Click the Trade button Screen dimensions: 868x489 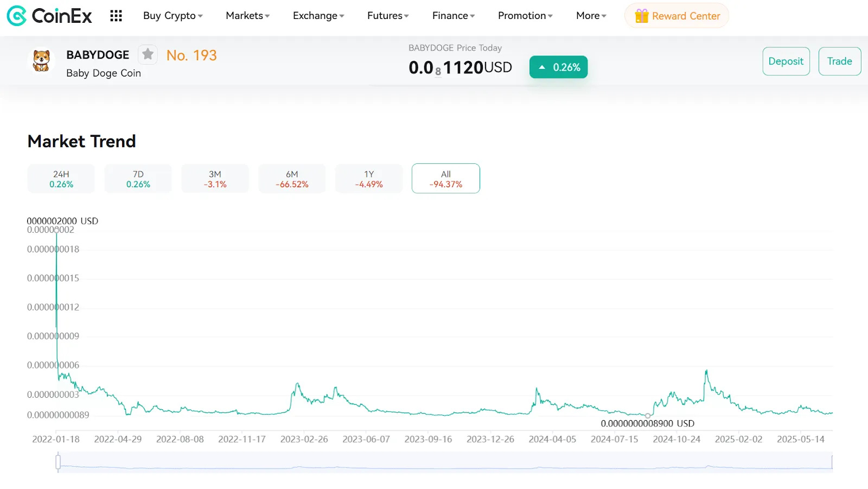tap(840, 61)
